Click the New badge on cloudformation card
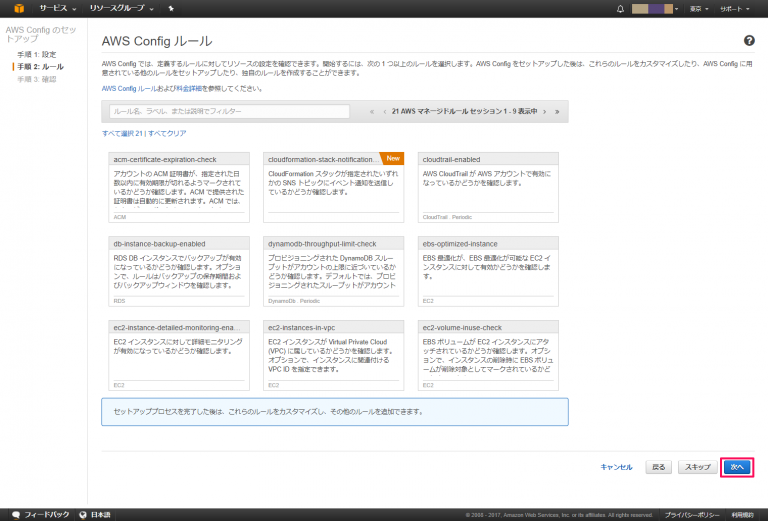Viewport: 768px width, 521px height. click(392, 158)
